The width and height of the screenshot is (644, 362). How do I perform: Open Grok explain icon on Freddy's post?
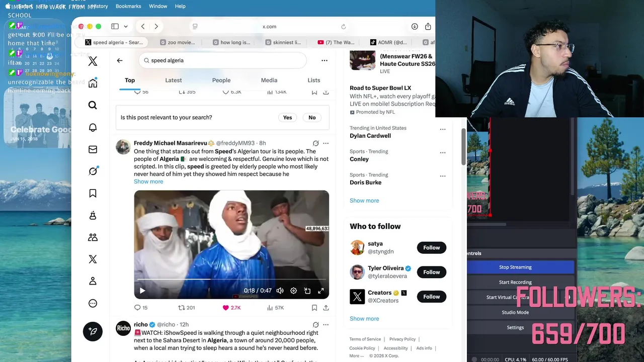(x=315, y=143)
